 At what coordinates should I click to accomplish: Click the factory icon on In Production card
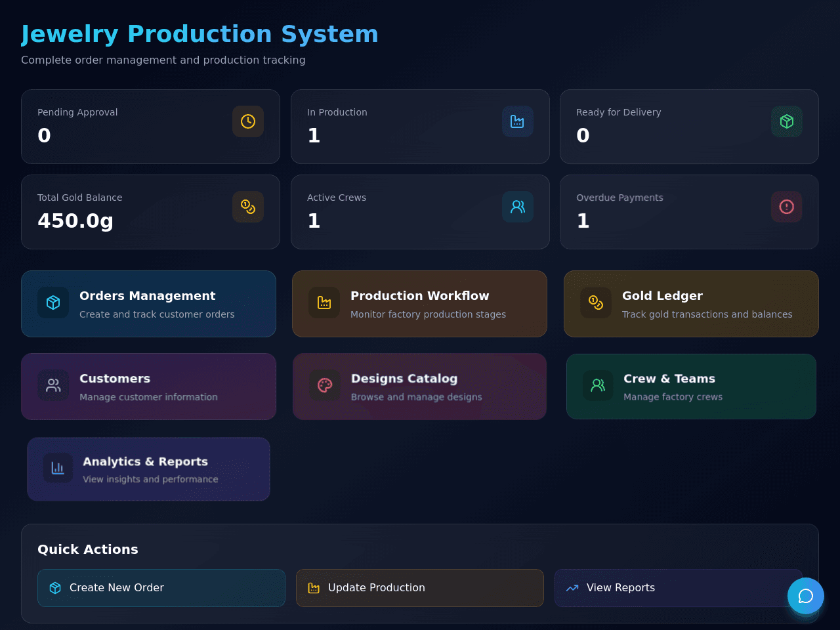point(518,121)
